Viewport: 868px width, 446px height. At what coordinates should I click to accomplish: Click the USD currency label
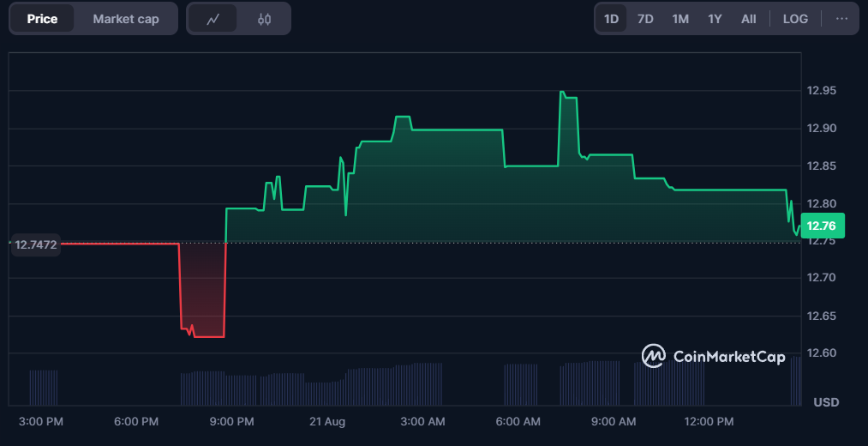[826, 401]
